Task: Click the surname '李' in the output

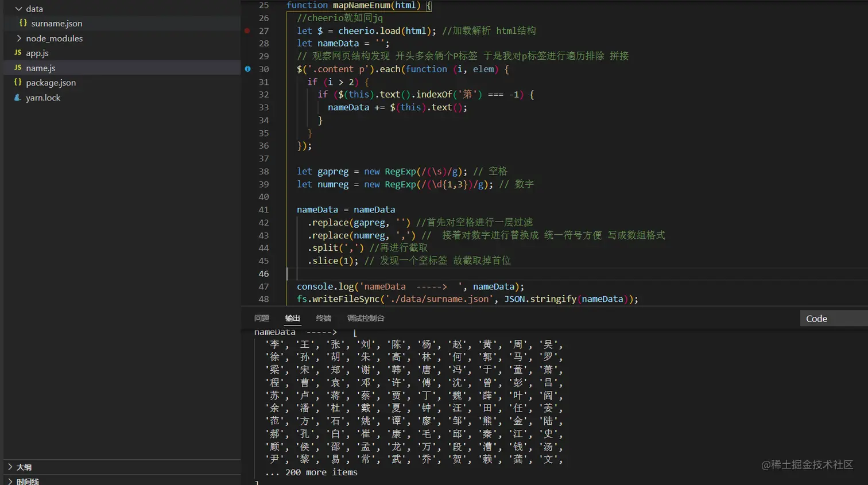Action: tap(274, 344)
